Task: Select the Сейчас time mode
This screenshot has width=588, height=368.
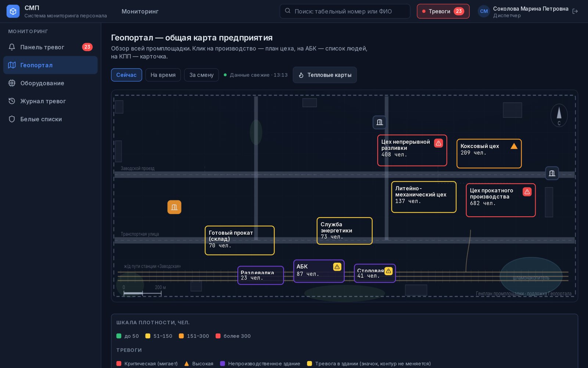Action: pyautogui.click(x=126, y=75)
